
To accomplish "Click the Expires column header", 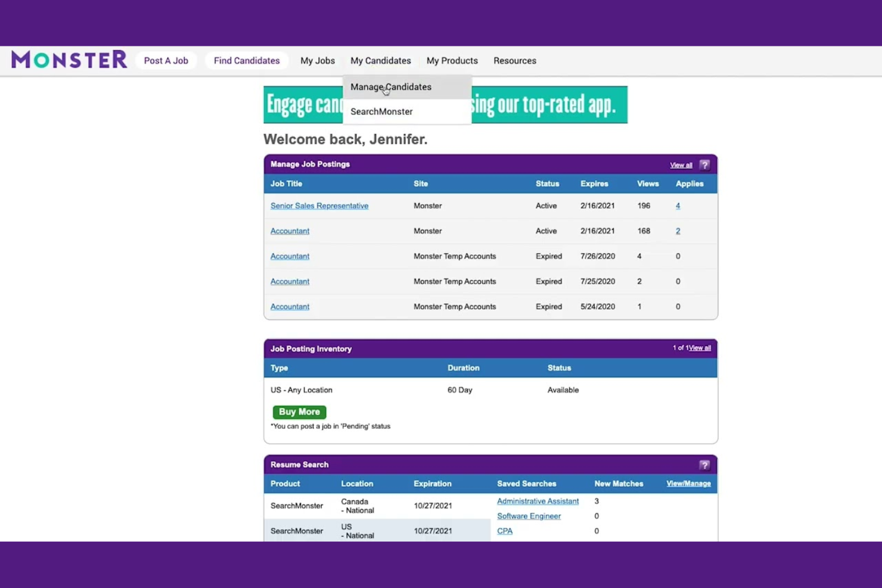I will pyautogui.click(x=594, y=184).
